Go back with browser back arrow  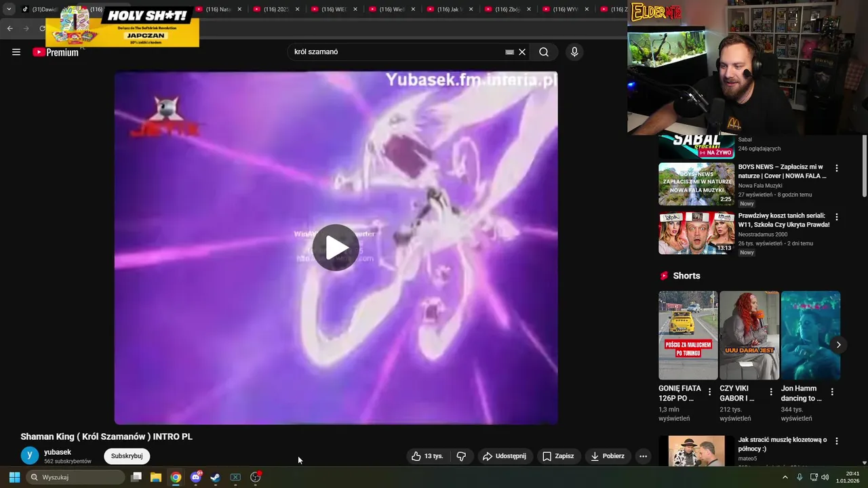click(x=9, y=28)
